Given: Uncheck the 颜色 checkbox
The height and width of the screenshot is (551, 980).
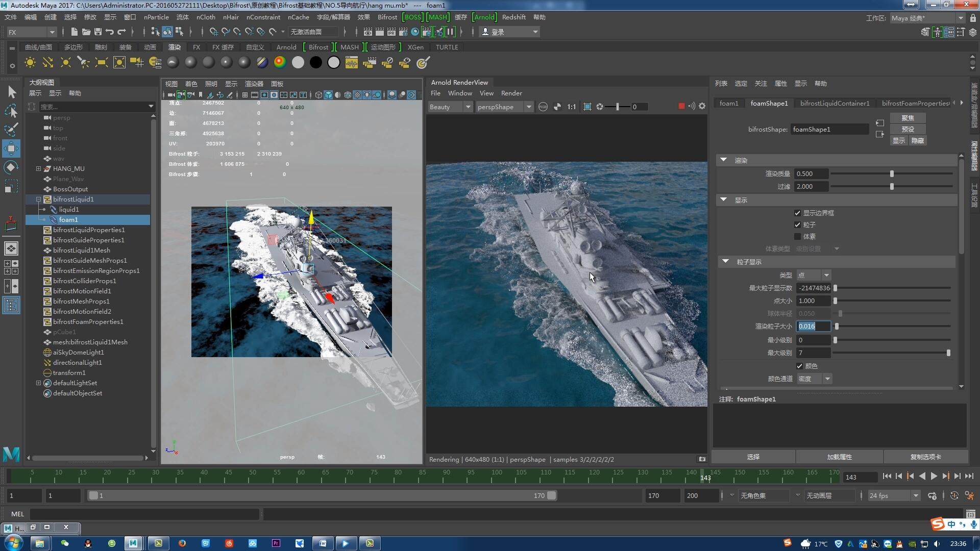Looking at the screenshot, I should 799,366.
